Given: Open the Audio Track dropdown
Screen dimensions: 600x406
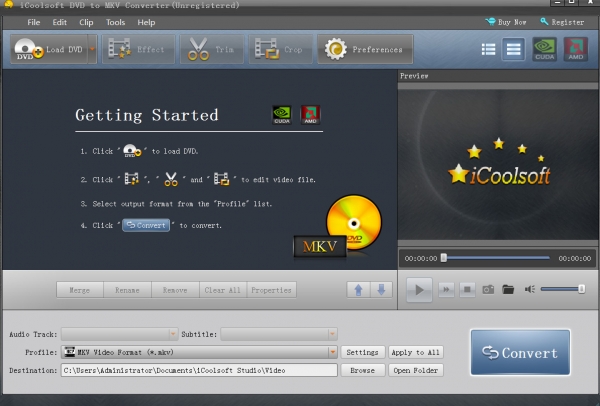Looking at the screenshot, I should coord(119,334).
